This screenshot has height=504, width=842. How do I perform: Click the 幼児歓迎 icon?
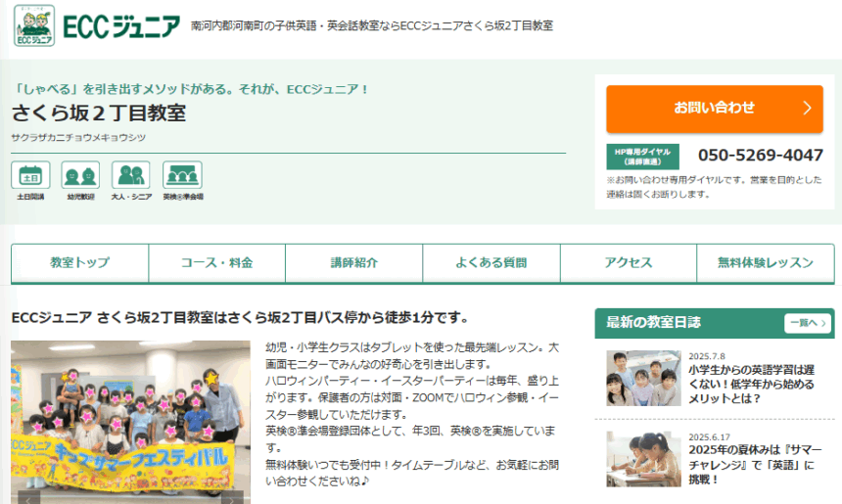point(80,176)
